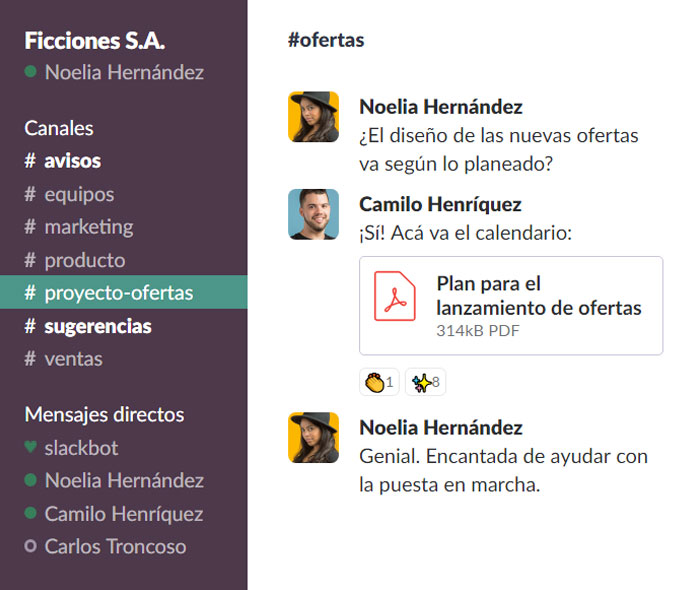698x590 pixels.
Task: Click Carlos Troncoso's offline status circle
Action: pos(30,547)
